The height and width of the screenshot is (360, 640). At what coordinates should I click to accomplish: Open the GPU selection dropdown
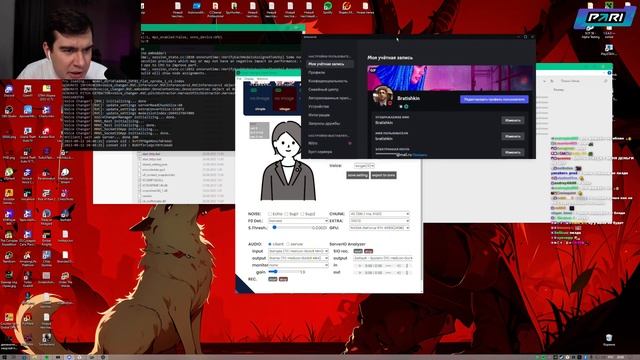[x=379, y=228]
